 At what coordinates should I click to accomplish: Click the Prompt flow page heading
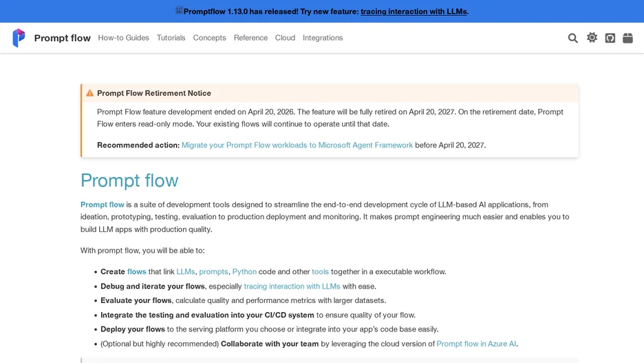click(x=129, y=180)
